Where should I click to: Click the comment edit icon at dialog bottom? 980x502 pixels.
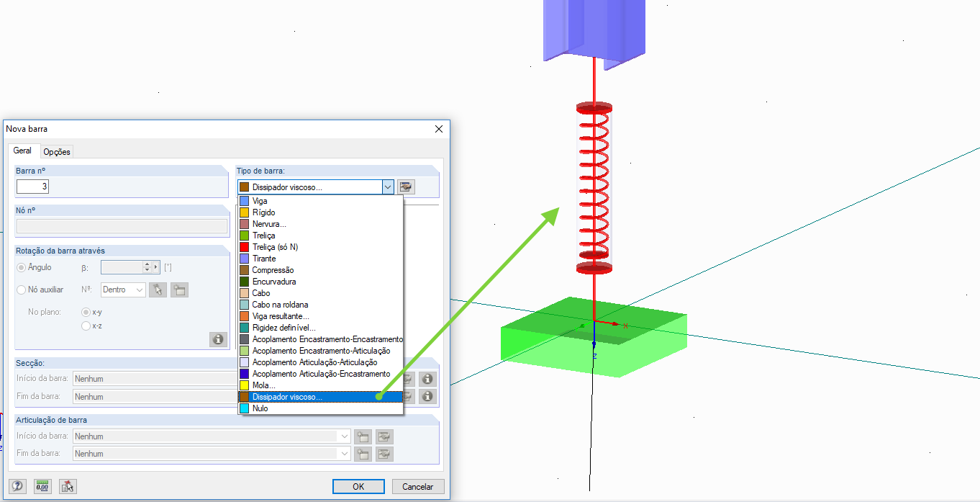point(66,486)
